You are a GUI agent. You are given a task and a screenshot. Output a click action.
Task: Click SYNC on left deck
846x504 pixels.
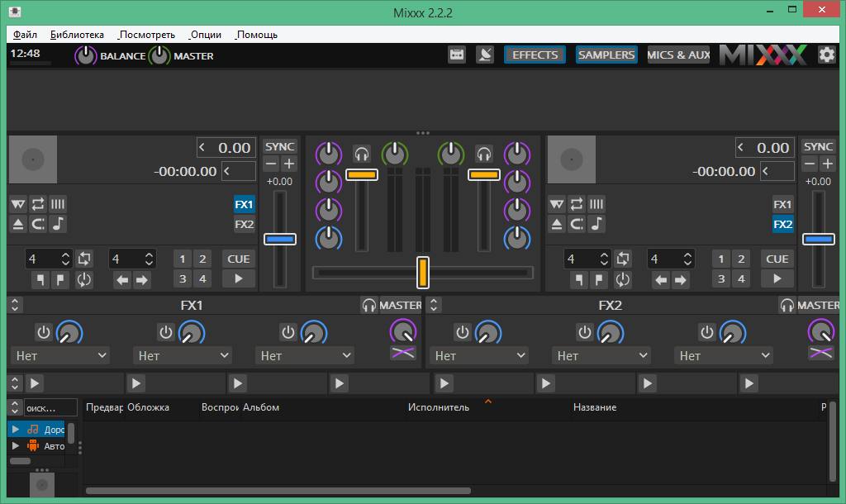tap(279, 147)
